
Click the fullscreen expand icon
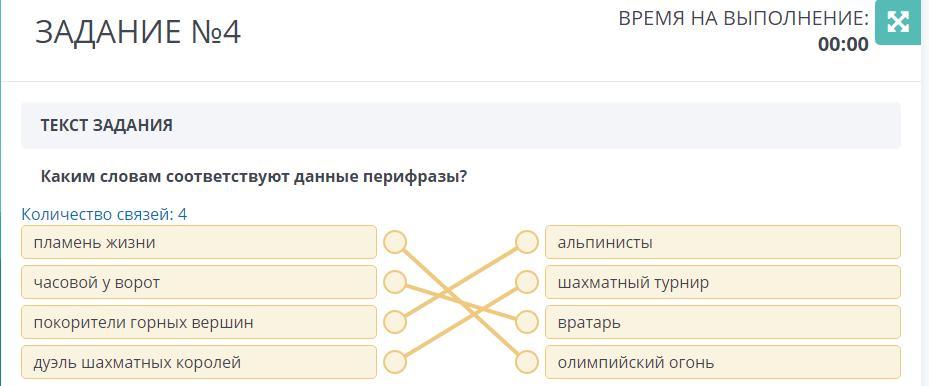click(x=899, y=22)
